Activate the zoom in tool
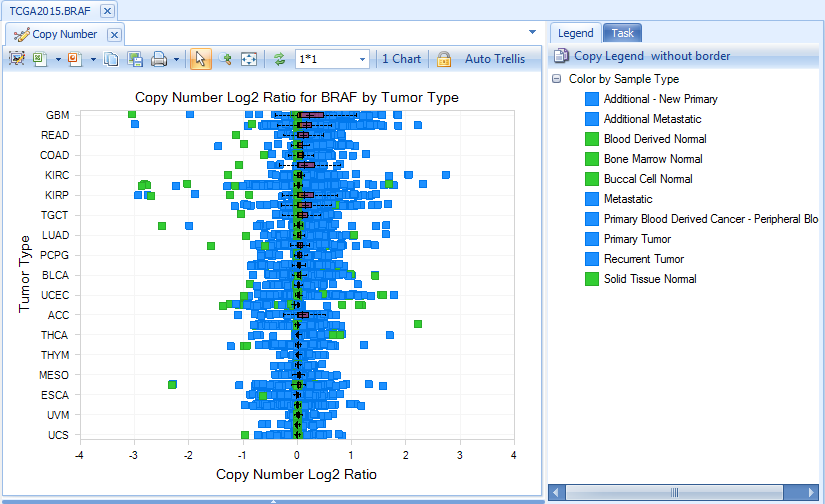This screenshot has width=825, height=504. coord(225,59)
